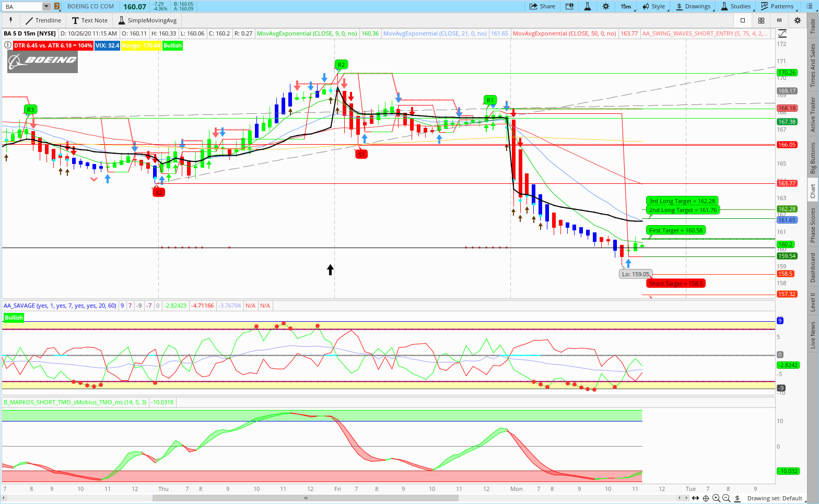The height and width of the screenshot is (504, 819).
Task: Open the chart grid layout icon
Action: pyautogui.click(x=761, y=20)
